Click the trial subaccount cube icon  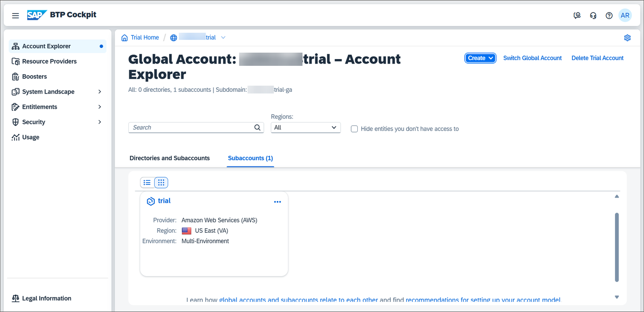(151, 201)
